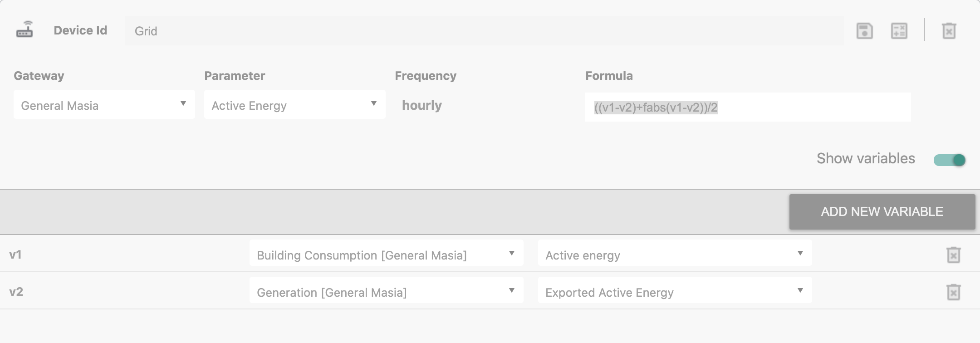Image resolution: width=980 pixels, height=343 pixels.
Task: Click the device router icon
Action: click(24, 30)
